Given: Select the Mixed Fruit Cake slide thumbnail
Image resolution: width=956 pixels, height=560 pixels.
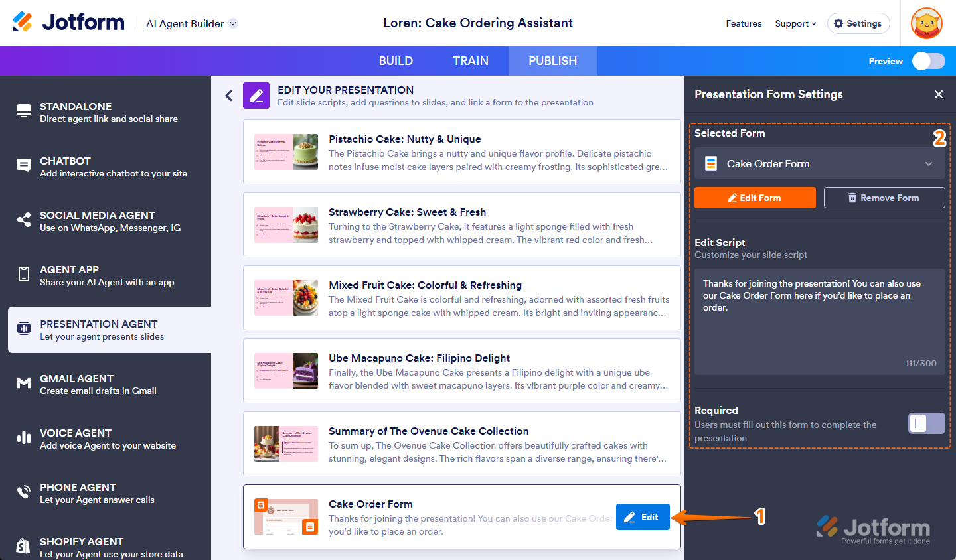Looking at the screenshot, I should coord(286,298).
